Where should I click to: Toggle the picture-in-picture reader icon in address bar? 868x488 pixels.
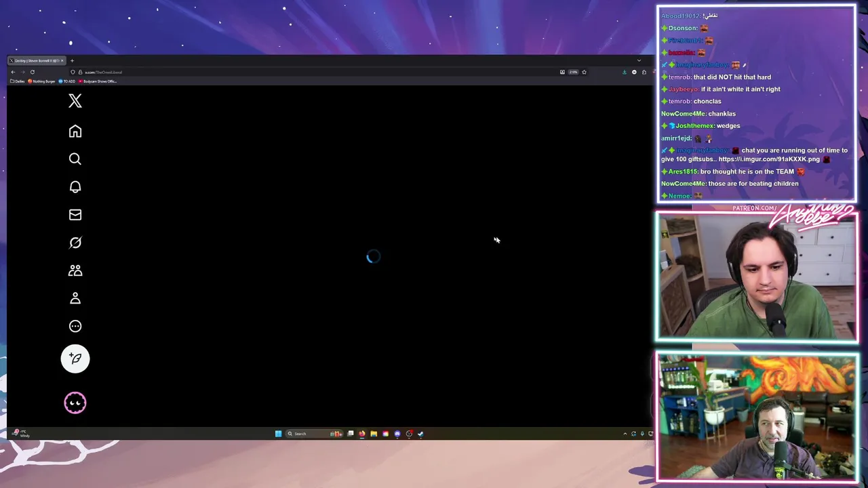click(x=562, y=72)
